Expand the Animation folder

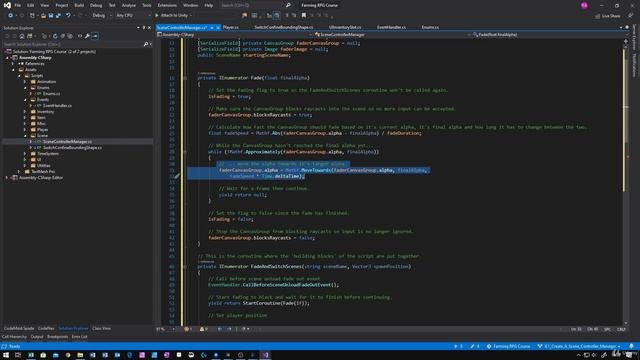pos(25,82)
